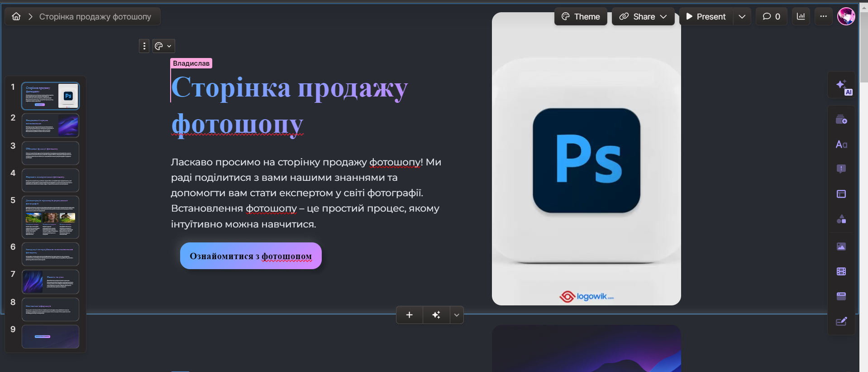Screen dimensions: 868x372
Task: Select slide 3 thumbnail
Action: pyautogui.click(x=50, y=153)
